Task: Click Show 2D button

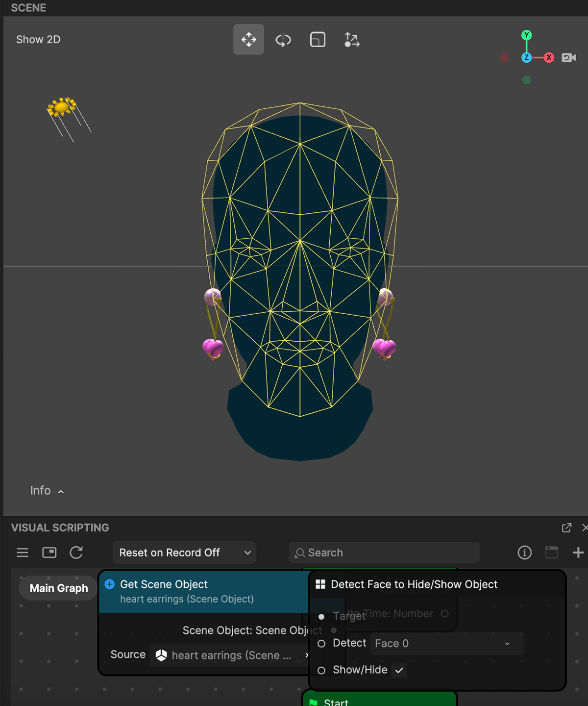Action: click(38, 39)
